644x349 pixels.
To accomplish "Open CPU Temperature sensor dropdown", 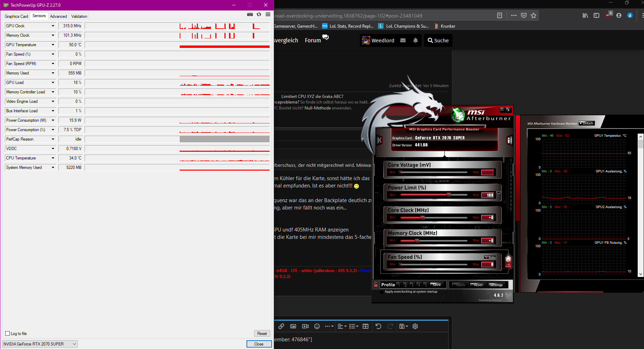I will (53, 158).
